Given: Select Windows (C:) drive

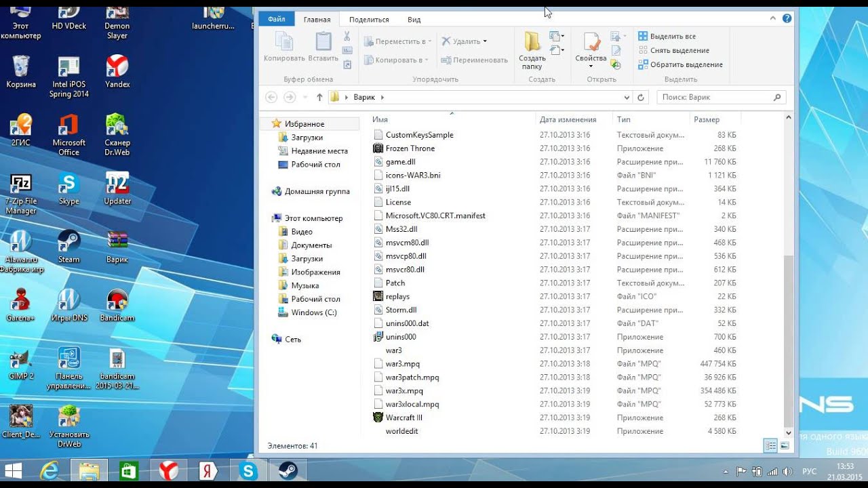Looking at the screenshot, I should [313, 312].
